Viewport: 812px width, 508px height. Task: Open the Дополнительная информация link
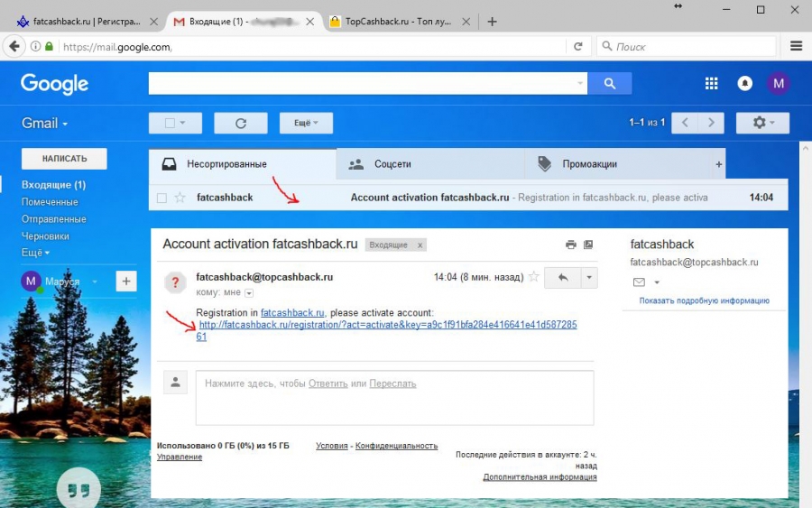(540, 477)
